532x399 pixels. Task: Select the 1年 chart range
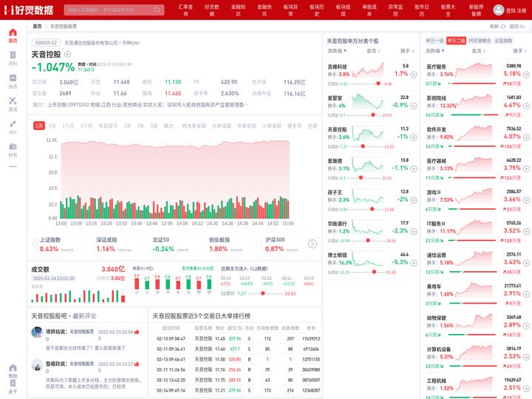tap(127, 126)
